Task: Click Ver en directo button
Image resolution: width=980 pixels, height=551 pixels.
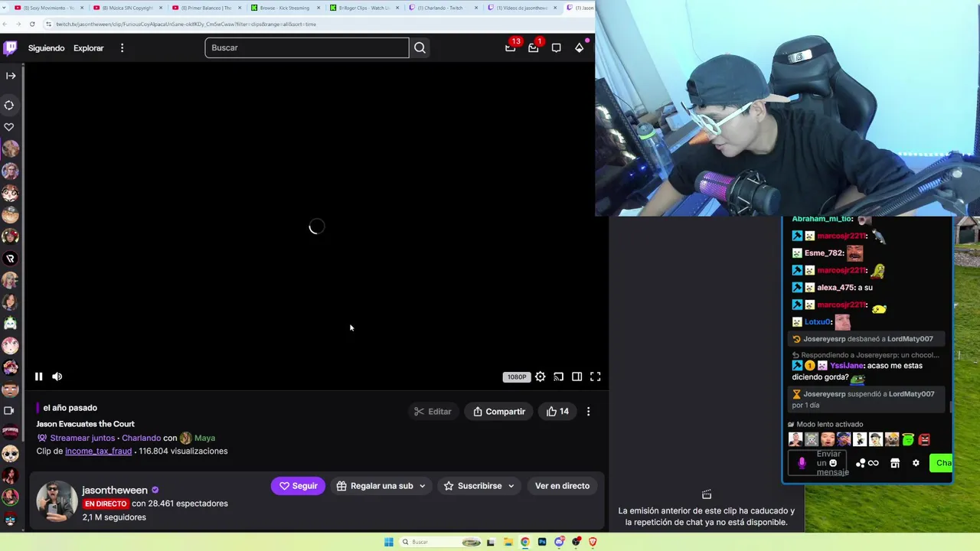Action: click(562, 486)
